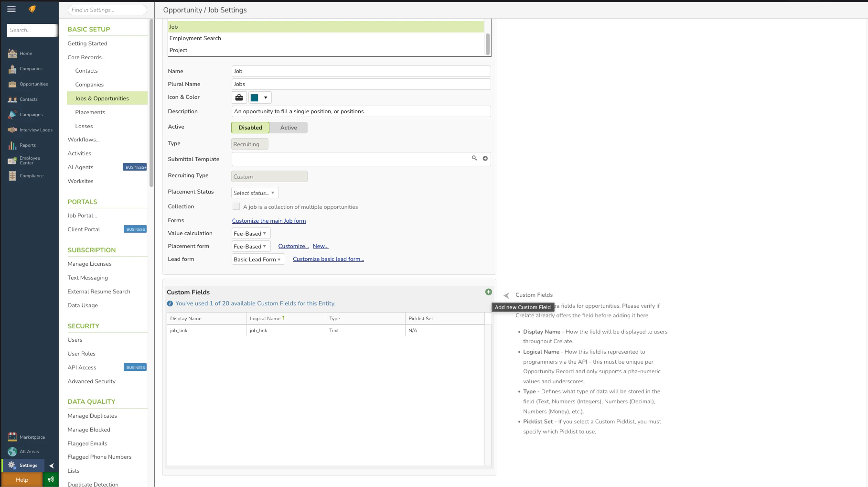Click the notification bell icon
Screen dimensions: 868x487
click(32, 9)
